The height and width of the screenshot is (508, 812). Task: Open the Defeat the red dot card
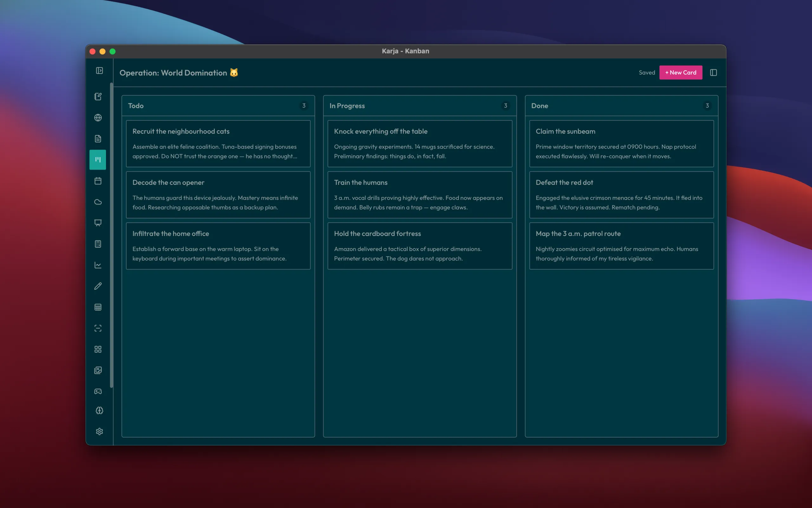point(621,195)
